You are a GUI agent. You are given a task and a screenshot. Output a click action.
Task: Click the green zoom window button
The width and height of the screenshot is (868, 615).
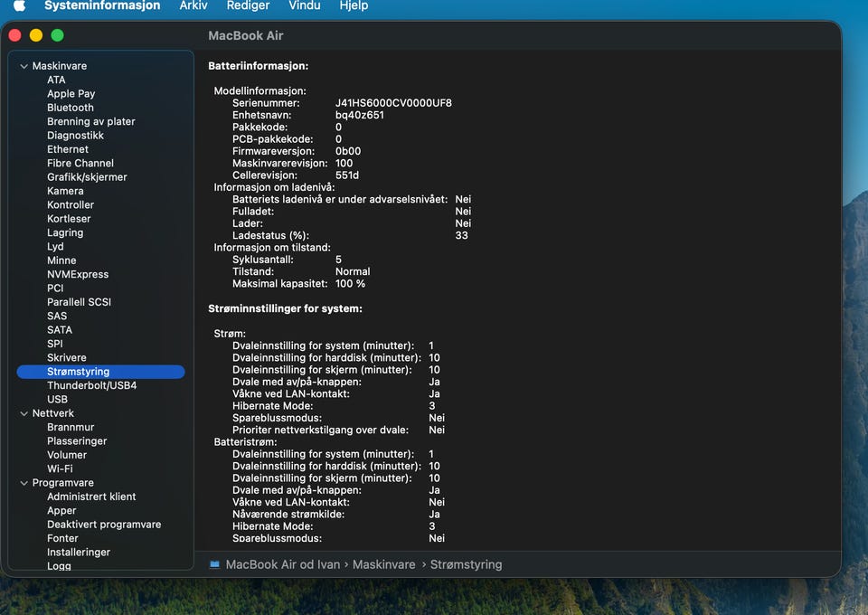(57, 35)
